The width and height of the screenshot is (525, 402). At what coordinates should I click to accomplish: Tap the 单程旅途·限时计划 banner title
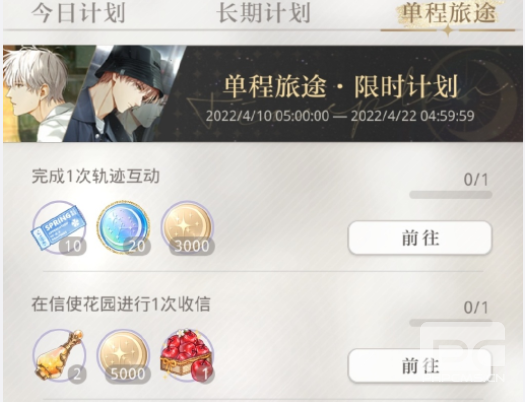click(340, 86)
